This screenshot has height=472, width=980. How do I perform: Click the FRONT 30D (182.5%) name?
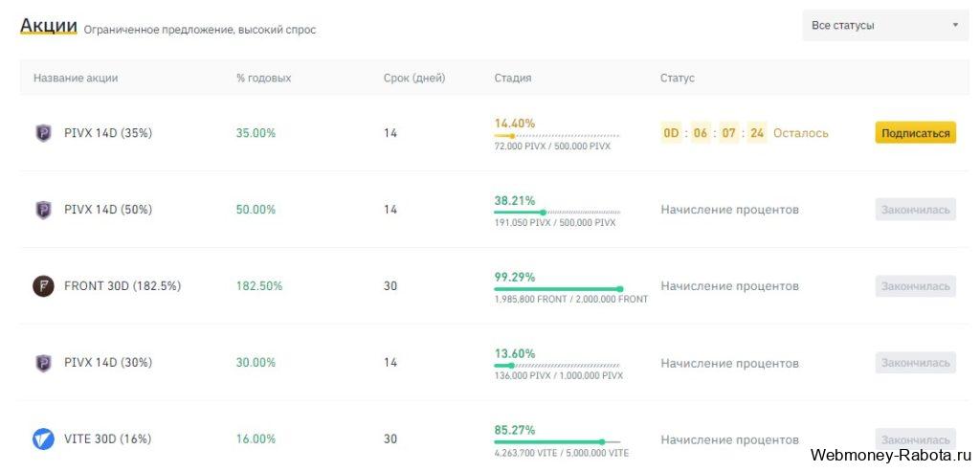tap(122, 286)
